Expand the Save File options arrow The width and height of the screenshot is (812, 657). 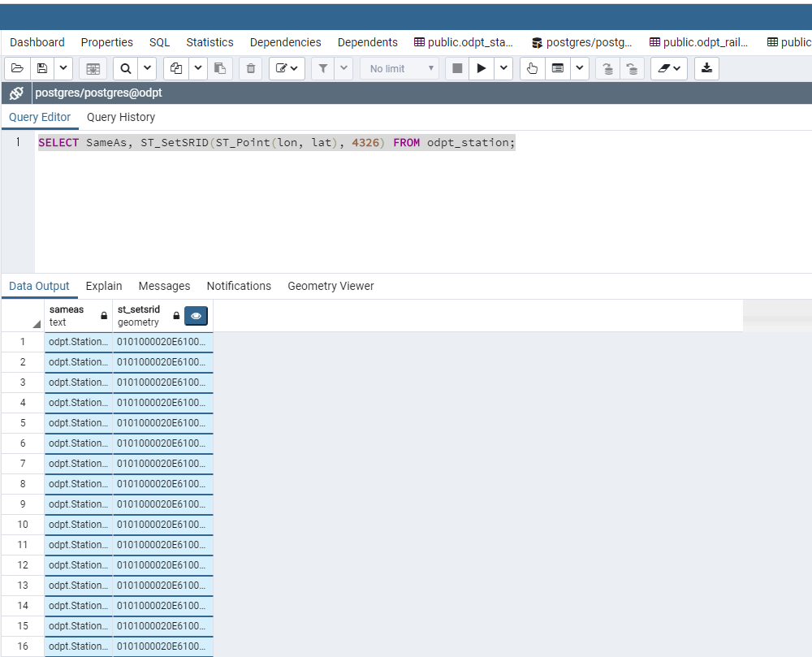point(63,68)
